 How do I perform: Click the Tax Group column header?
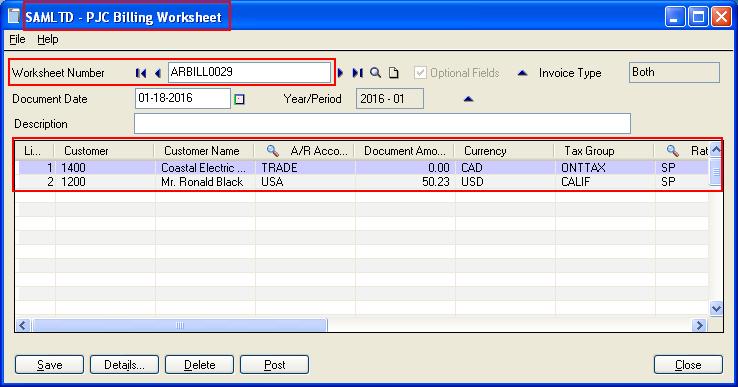point(604,151)
